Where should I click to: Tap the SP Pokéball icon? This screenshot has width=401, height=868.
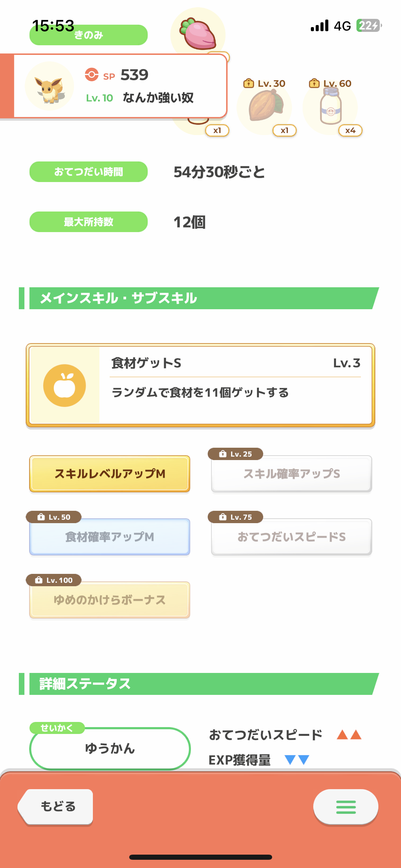click(92, 75)
